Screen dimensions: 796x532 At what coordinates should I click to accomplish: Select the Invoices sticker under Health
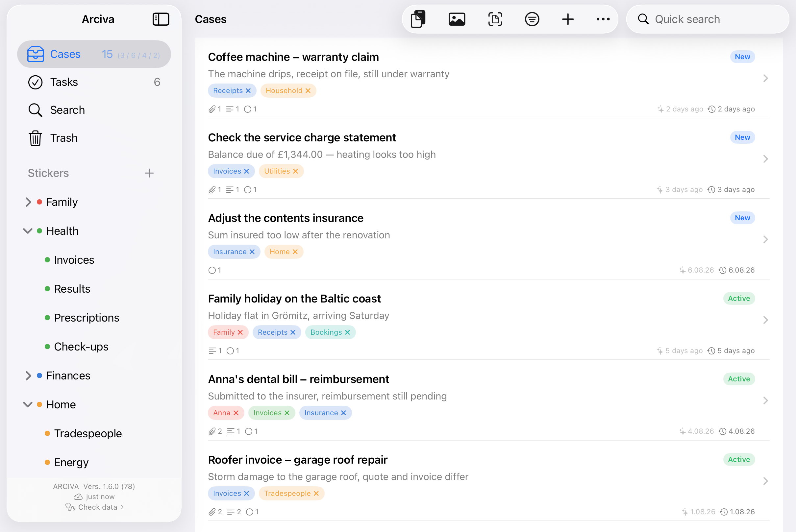[x=74, y=260]
